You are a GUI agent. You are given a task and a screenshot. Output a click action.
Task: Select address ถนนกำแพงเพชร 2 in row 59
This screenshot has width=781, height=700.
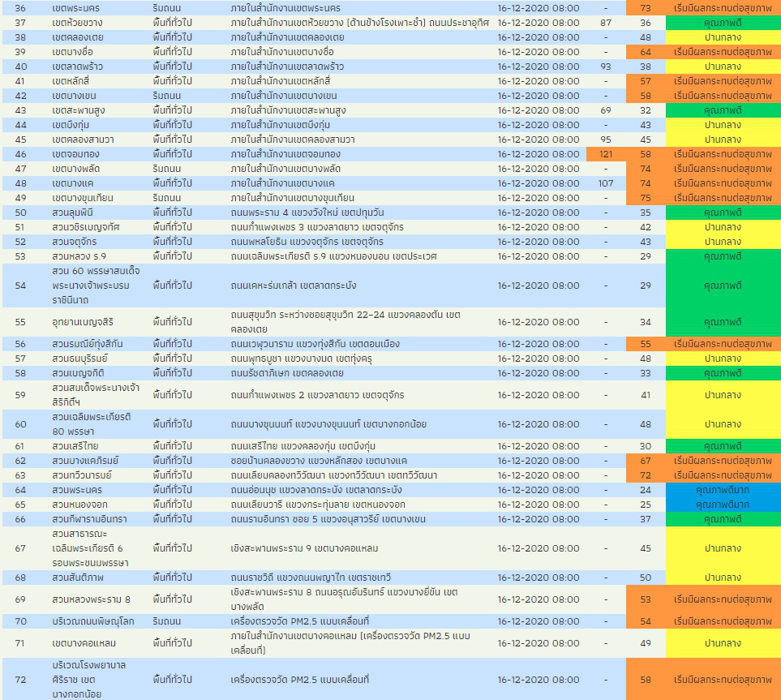pyautogui.click(x=317, y=395)
